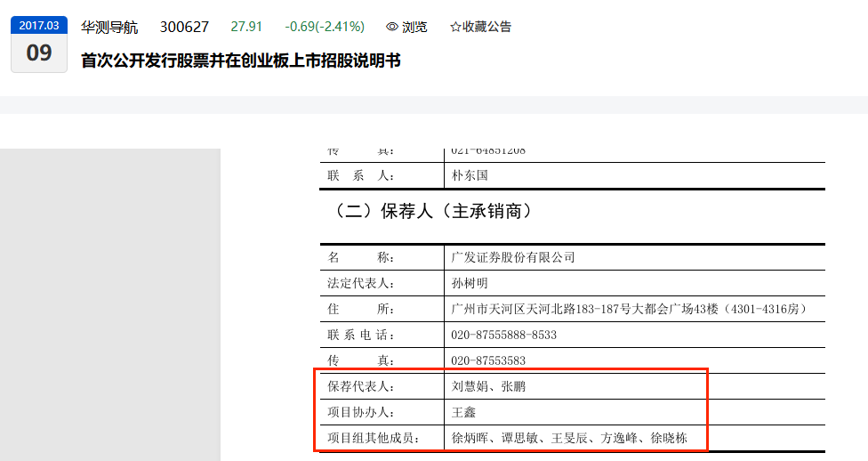Click the 广州市天河区 address line
Viewport: 868px width, 461px height.
(631, 309)
